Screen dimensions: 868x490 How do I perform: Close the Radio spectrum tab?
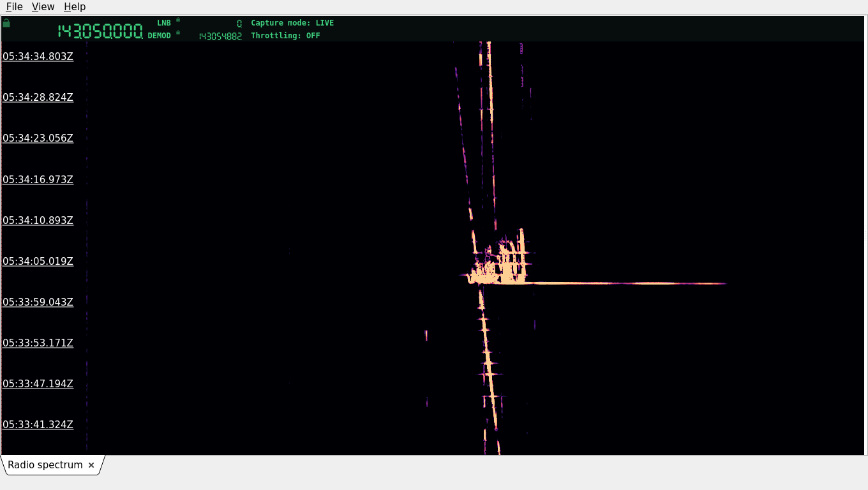[x=91, y=465]
